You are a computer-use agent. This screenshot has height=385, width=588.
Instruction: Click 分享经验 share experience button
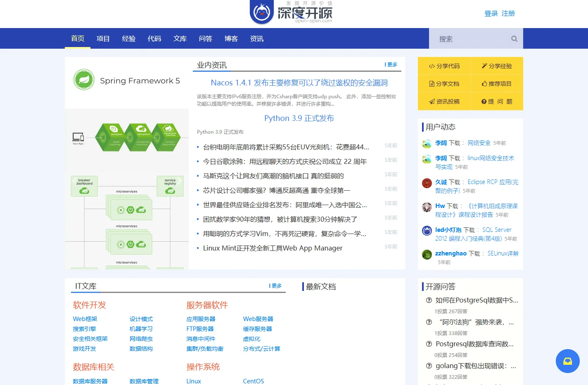497,66
